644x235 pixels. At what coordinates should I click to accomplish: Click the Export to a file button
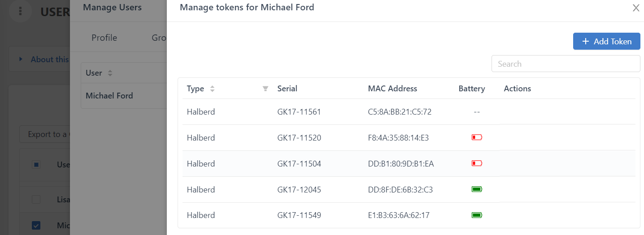coord(45,134)
